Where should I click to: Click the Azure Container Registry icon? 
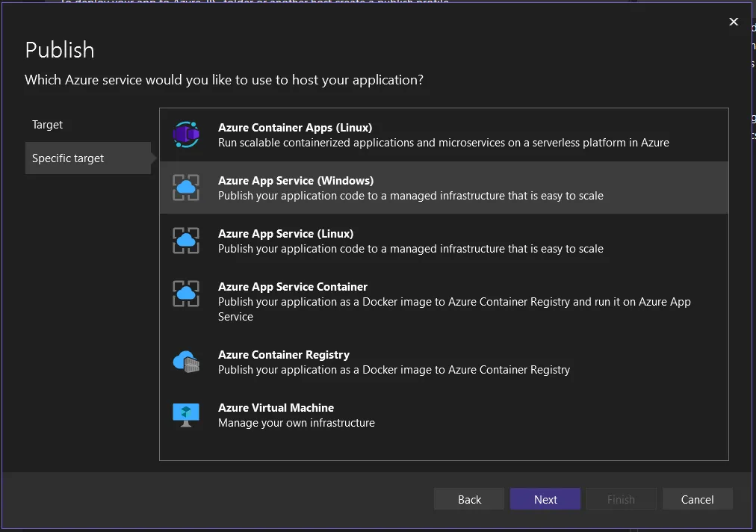pyautogui.click(x=186, y=362)
